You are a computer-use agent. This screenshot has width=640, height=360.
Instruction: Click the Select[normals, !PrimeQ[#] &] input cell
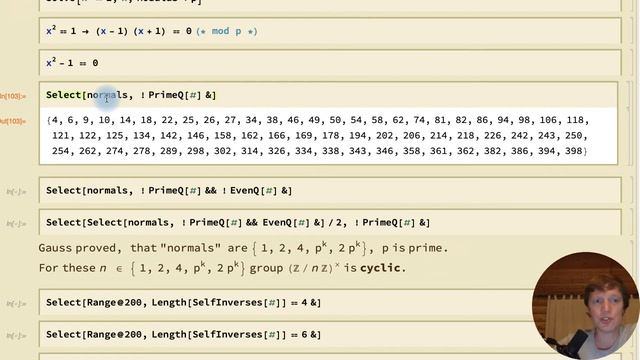point(328,95)
